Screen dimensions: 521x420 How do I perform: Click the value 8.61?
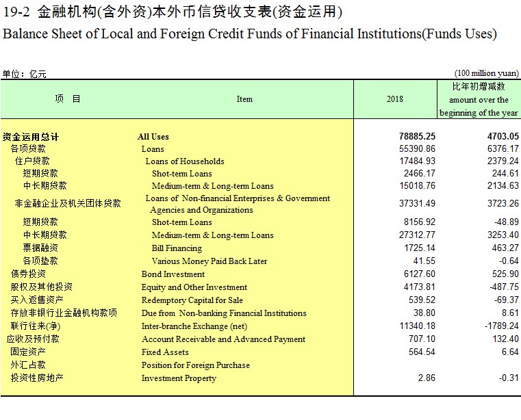click(x=510, y=313)
